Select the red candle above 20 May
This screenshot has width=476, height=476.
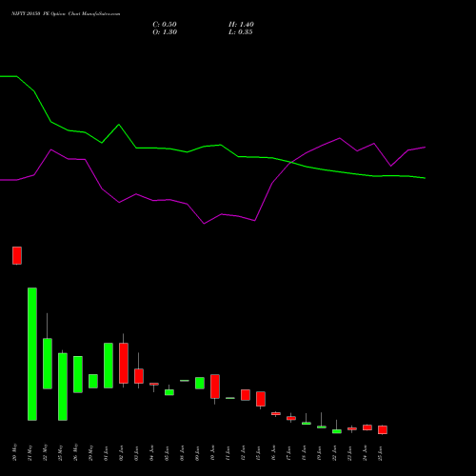tap(17, 255)
